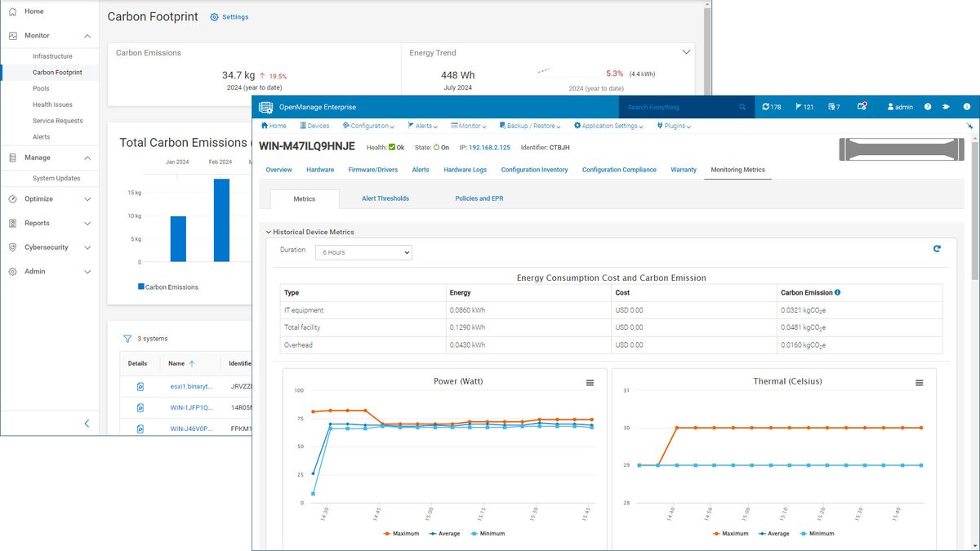The height and width of the screenshot is (551, 980).
Task: Click the Carbon Emission info icon
Action: [x=838, y=292]
